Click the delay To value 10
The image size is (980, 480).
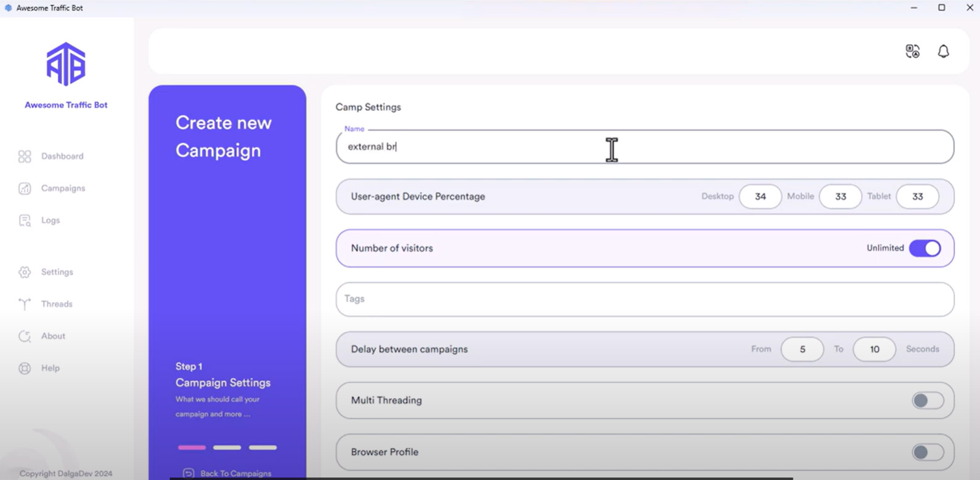pyautogui.click(x=874, y=350)
